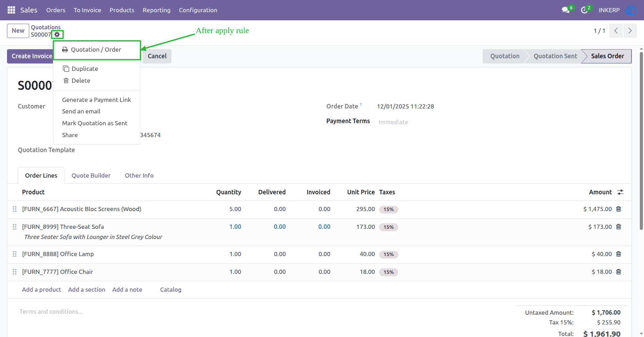
Task: Select Send an email option
Action: point(97,111)
